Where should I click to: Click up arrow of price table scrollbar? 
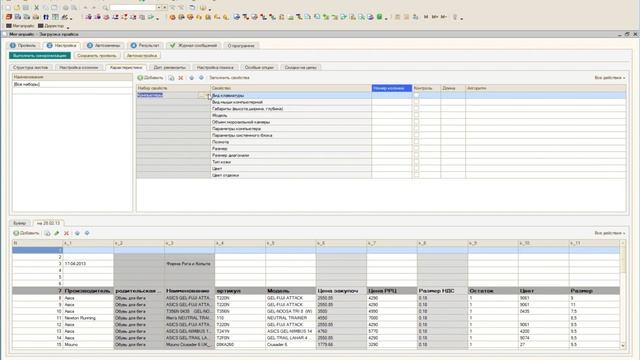point(623,243)
